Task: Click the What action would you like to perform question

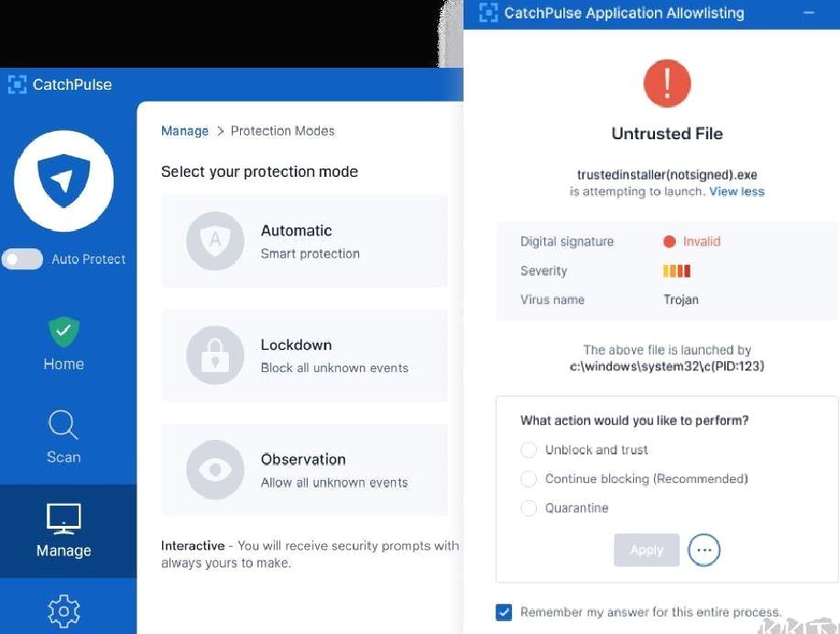Action: click(x=634, y=421)
